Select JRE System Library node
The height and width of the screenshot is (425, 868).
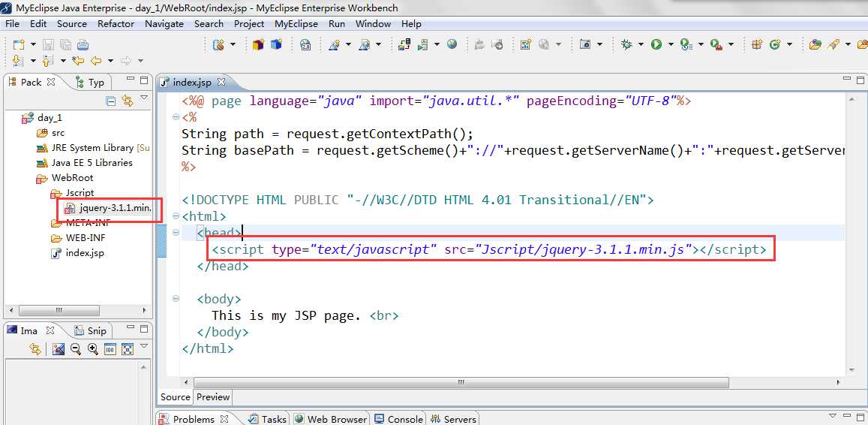pos(92,148)
